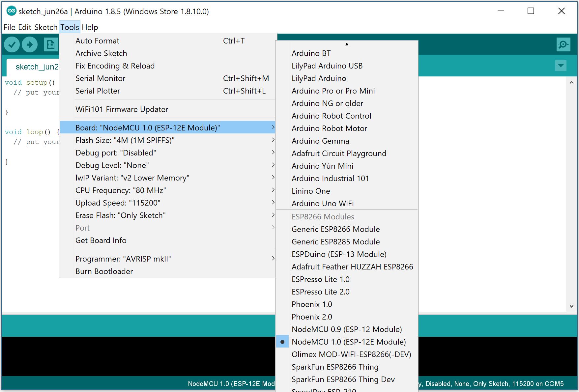Choose Olimex MOD-WIFI-ESP8266(-DEV)

[347, 354]
